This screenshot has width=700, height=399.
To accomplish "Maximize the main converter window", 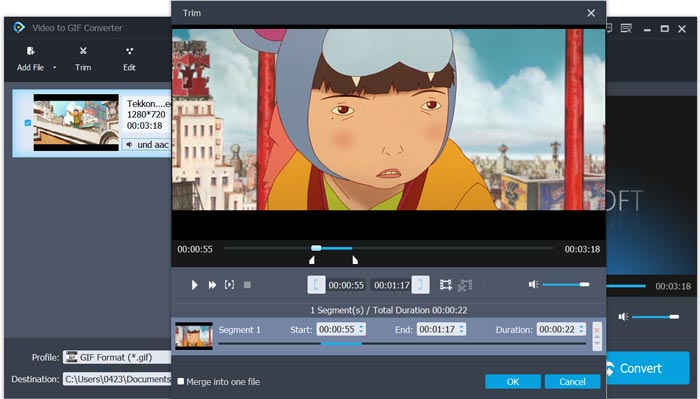I will tap(665, 29).
